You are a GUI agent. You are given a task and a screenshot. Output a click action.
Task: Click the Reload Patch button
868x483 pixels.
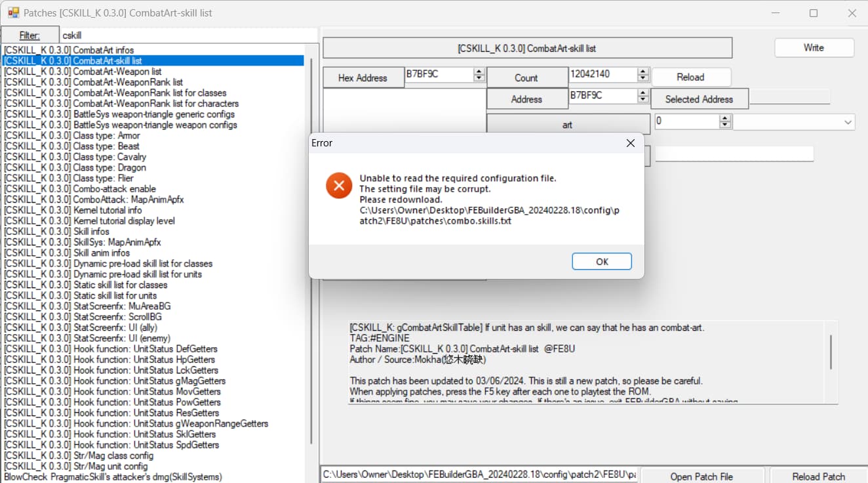tap(818, 476)
